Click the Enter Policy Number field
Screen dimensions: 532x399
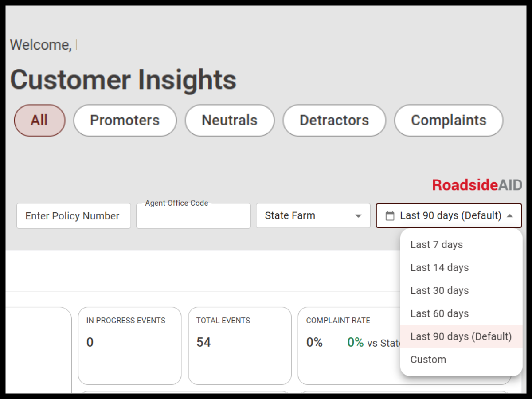73,216
